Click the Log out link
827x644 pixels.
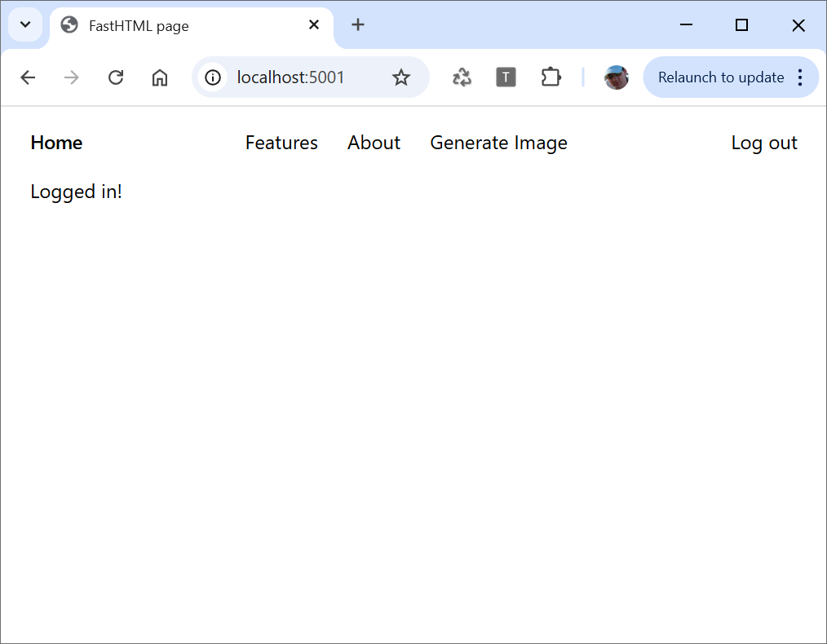[763, 143]
